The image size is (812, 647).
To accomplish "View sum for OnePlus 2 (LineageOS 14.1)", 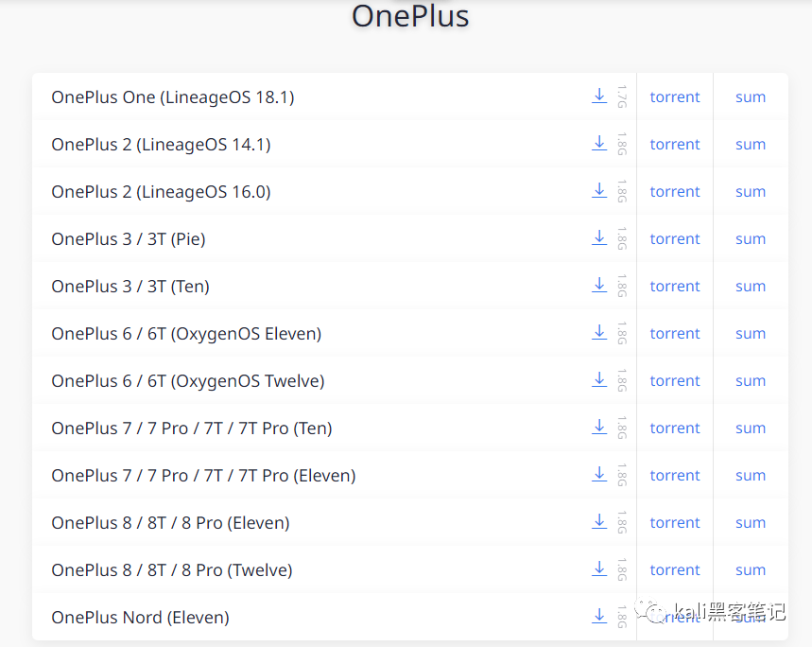I will (751, 145).
